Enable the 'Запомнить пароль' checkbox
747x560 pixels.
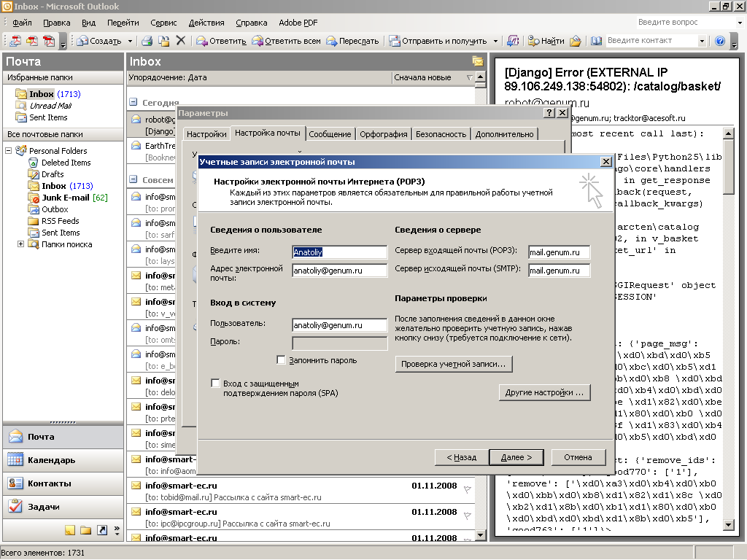(282, 359)
